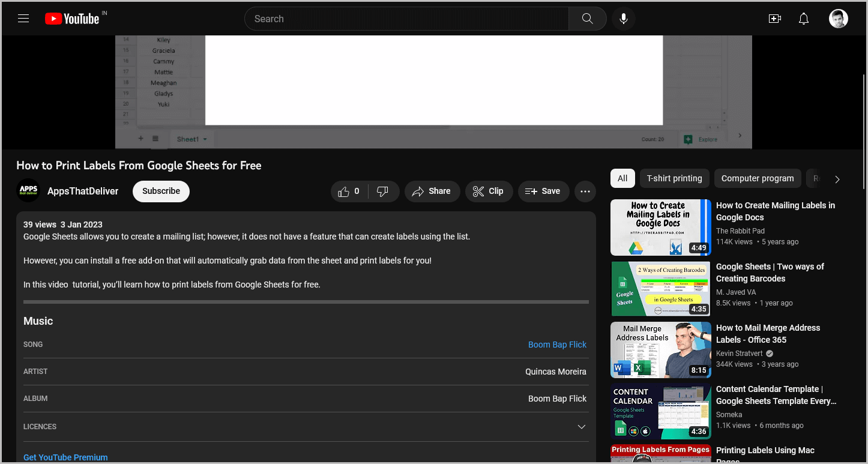Show more related topic chips via right arrow
This screenshot has width=868, height=464.
837,178
